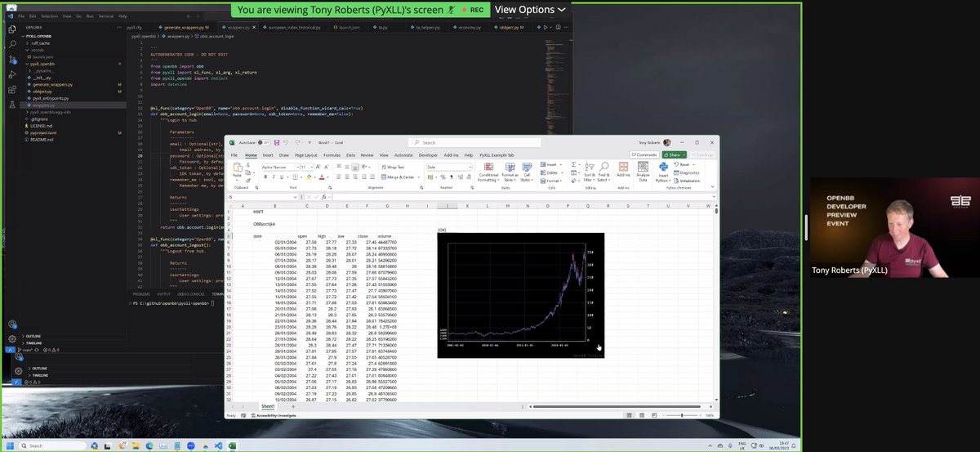The image size is (980, 452).
Task: Open Find & Select magnifier icon
Action: pos(604,171)
